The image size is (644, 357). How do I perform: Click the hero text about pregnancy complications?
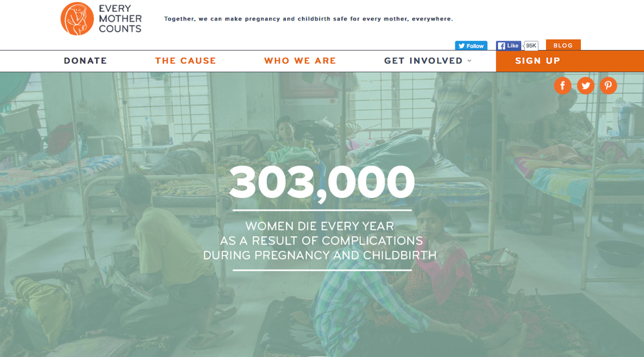point(321,241)
